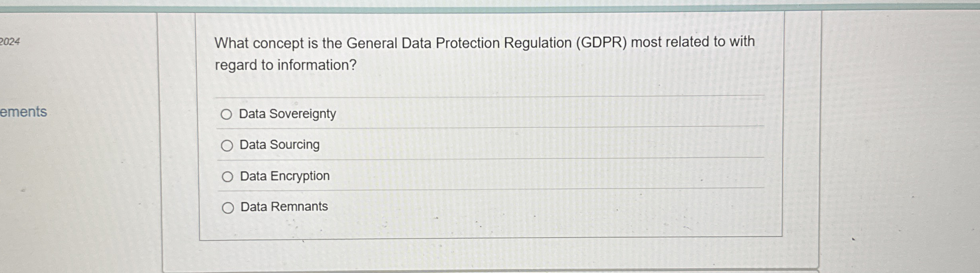Click the Data Sourcing answer label

point(279,145)
